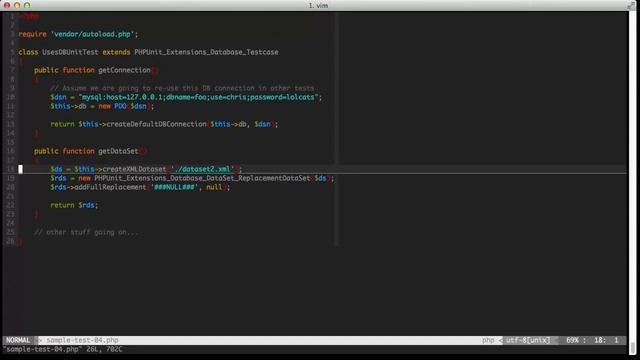
Task: Click the php filetype indicator
Action: click(488, 340)
